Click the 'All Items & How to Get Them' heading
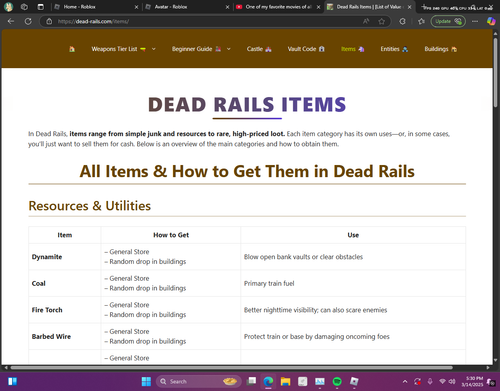 pyautogui.click(x=247, y=171)
